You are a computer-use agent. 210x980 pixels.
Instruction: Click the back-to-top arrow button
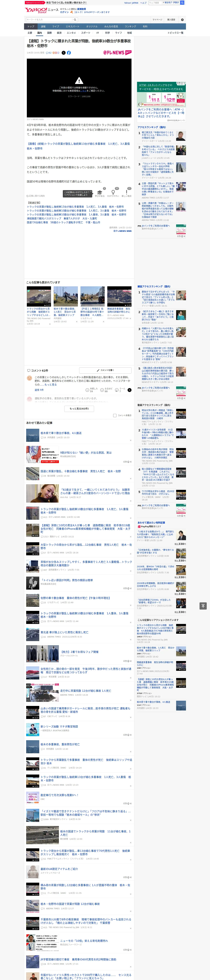[203, 606]
